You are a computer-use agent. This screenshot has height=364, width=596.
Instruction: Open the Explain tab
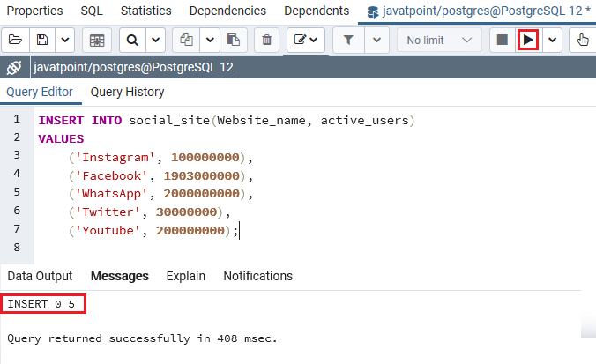186,276
